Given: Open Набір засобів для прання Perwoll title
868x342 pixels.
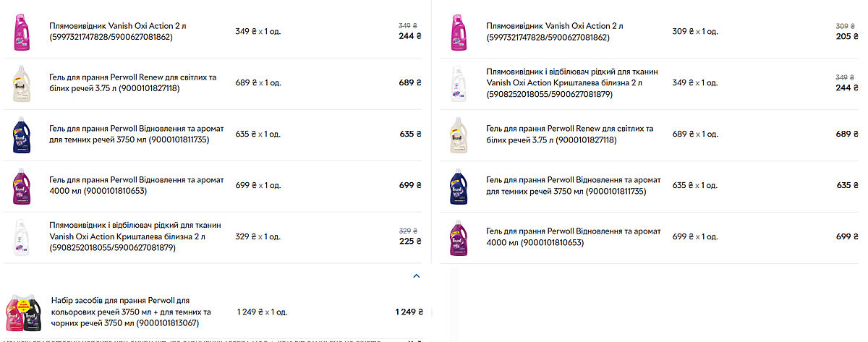Looking at the screenshot, I should [125, 312].
